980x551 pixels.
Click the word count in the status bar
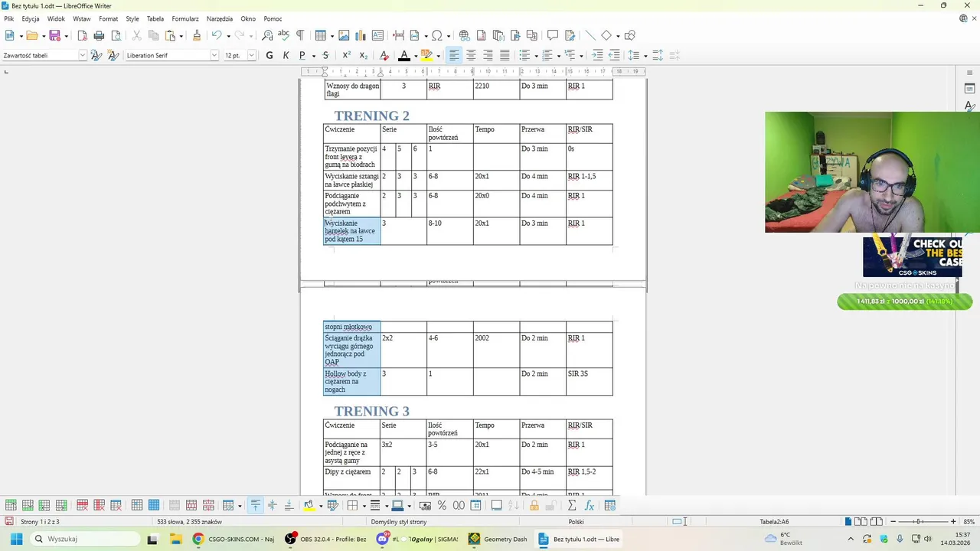pyautogui.click(x=190, y=522)
